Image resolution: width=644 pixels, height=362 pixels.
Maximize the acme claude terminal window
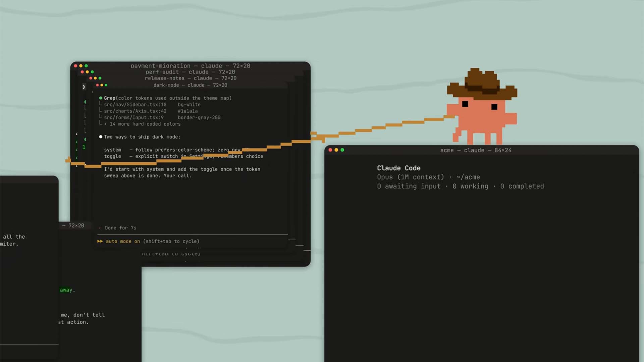[342, 150]
